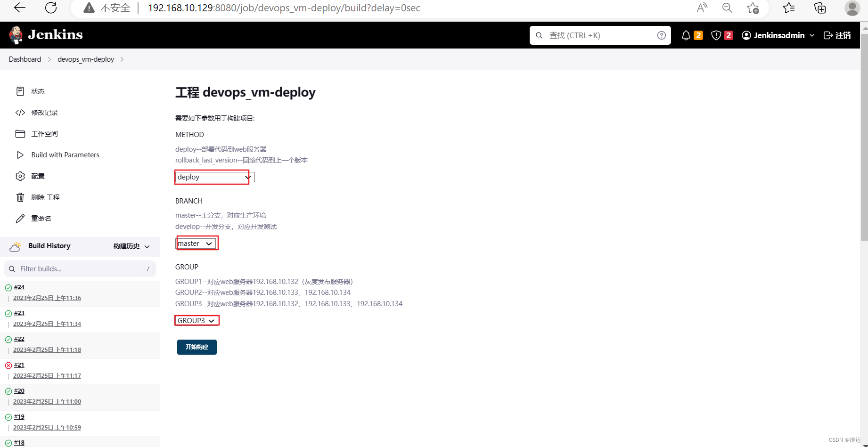Open the GROUP3 dropdown
The height and width of the screenshot is (447, 868).
[x=197, y=321]
